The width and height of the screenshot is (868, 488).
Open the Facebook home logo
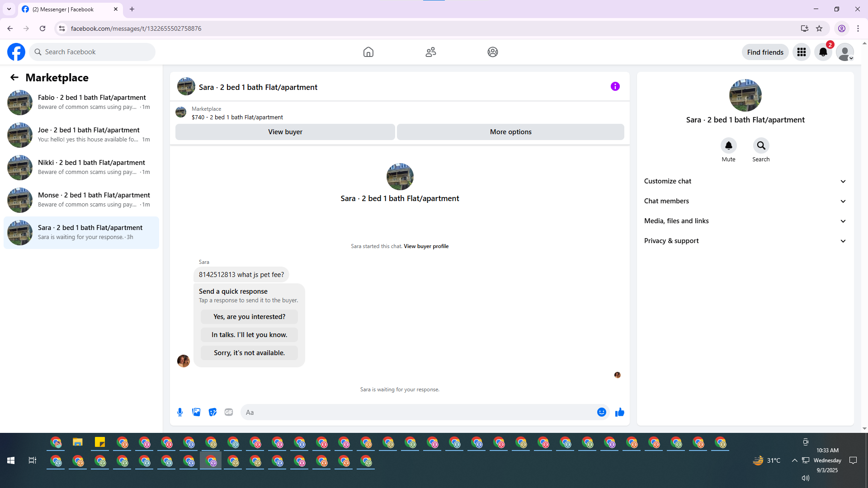point(16,52)
